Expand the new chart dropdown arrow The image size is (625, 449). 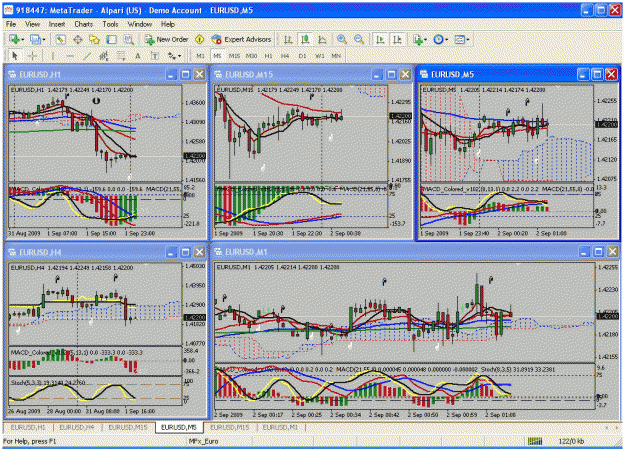point(23,40)
